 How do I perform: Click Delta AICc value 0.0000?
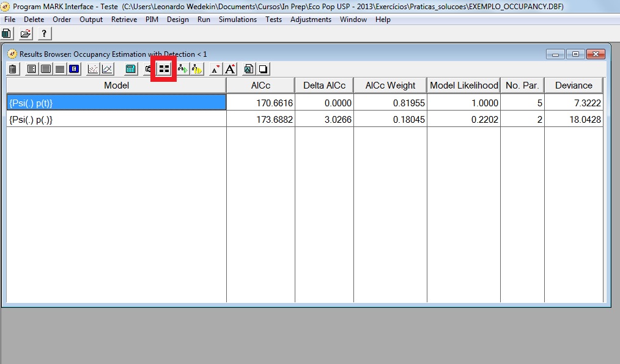(x=338, y=103)
